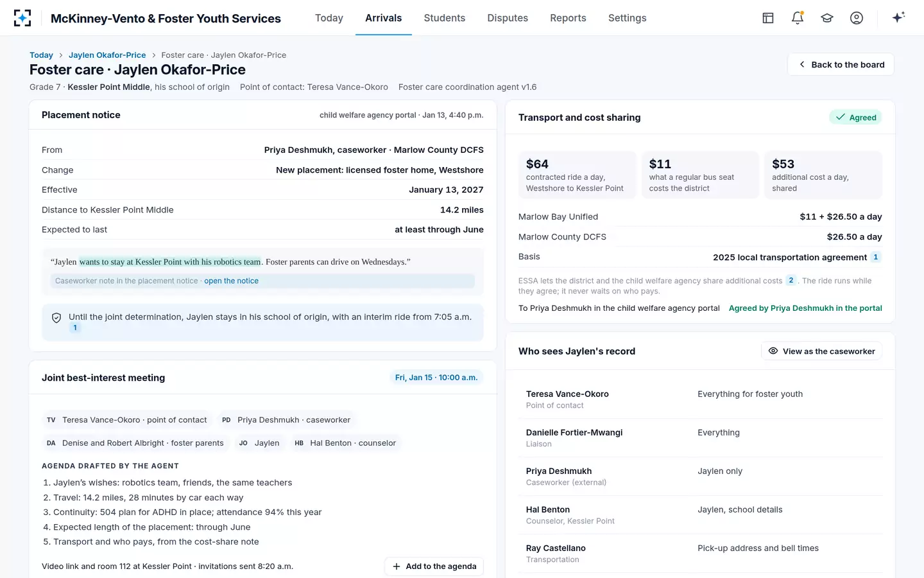This screenshot has width=924, height=578.
Task: Open the AI sparkle assistant icon
Action: click(898, 17)
